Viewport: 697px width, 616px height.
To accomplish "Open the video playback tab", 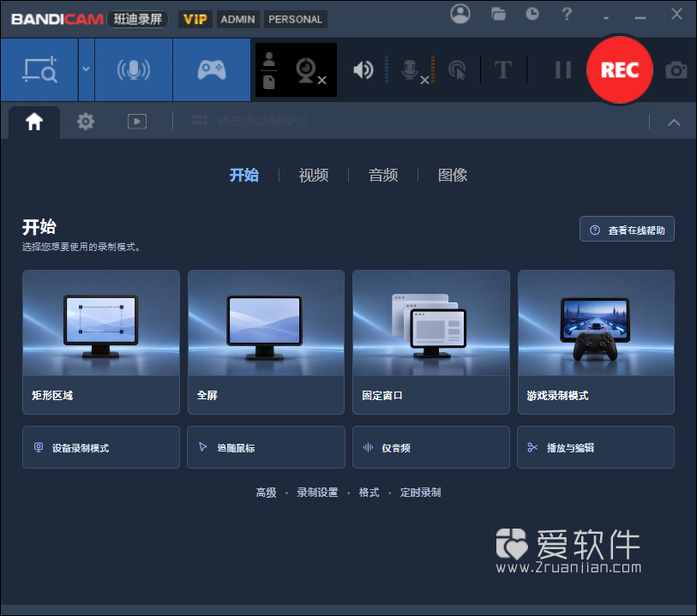I will (137, 122).
